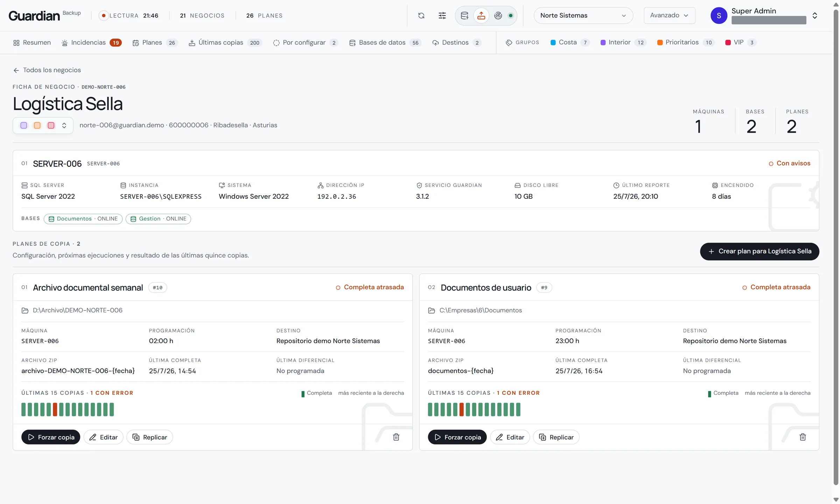Click the Documentos ONLINE database chip
This screenshot has width=840, height=504.
[x=83, y=219]
